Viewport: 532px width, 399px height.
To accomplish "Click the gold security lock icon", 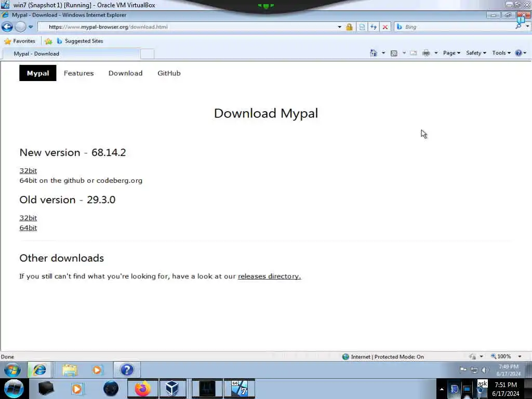I will 349,27.
